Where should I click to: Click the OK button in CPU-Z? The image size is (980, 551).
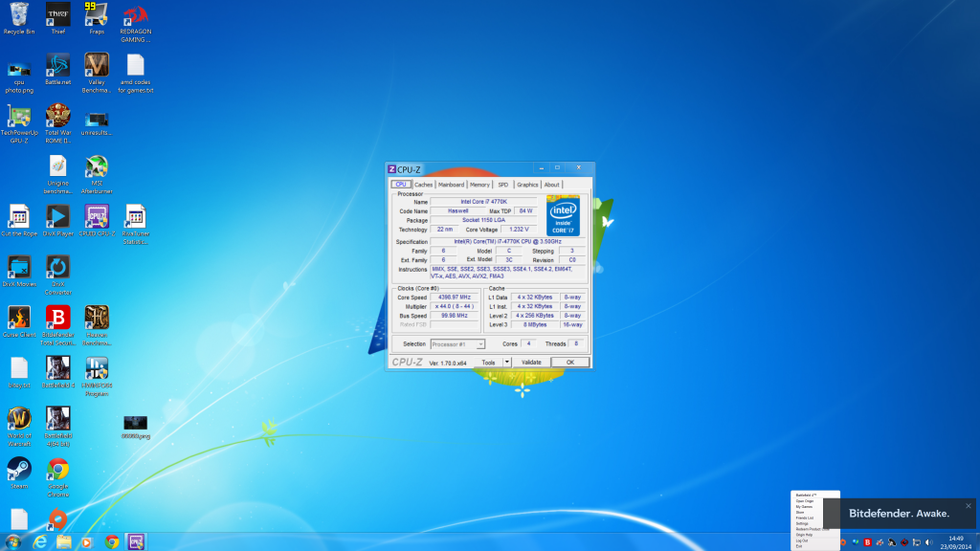(569, 363)
